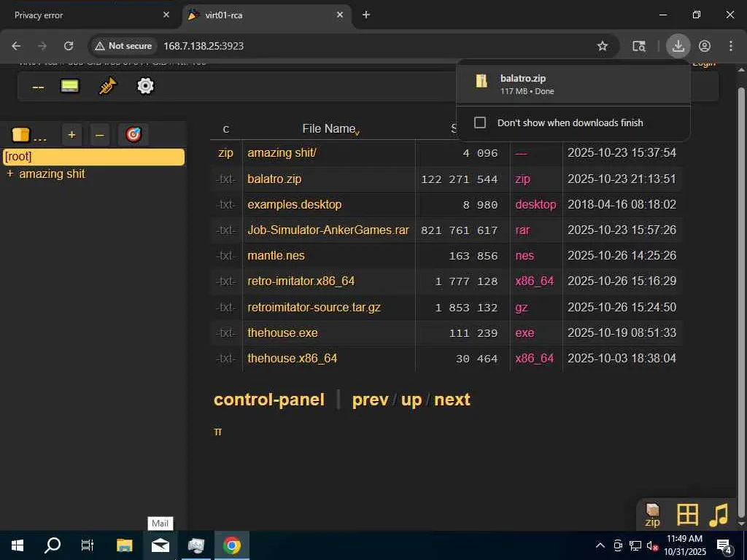Image resolution: width=747 pixels, height=560 pixels.
Task: Show hidden system tray icons
Action: point(600,545)
